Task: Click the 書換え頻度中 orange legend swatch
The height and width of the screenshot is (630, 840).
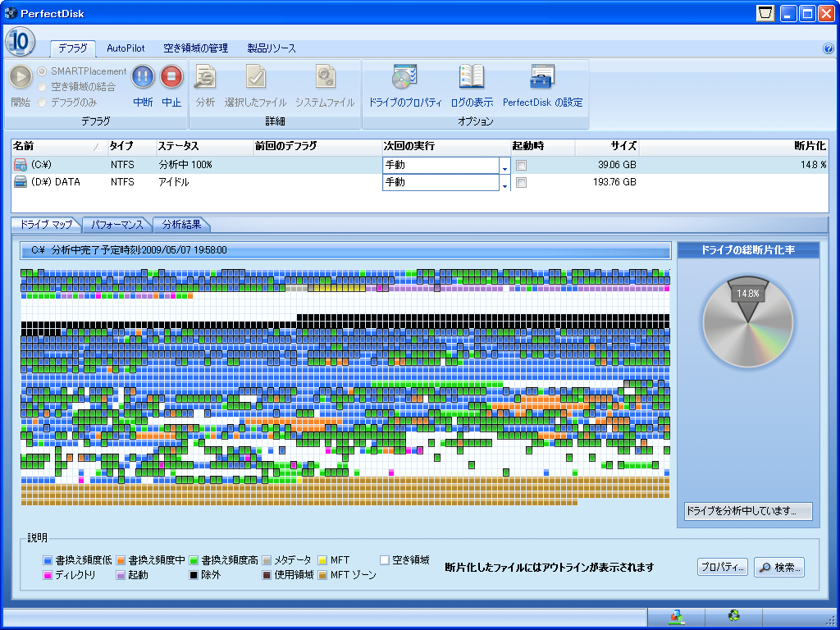Action: point(121,561)
